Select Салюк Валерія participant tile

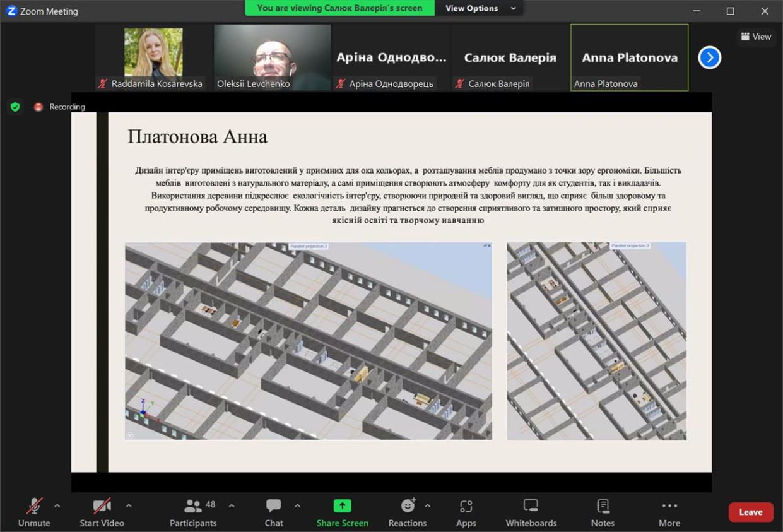[x=510, y=57]
